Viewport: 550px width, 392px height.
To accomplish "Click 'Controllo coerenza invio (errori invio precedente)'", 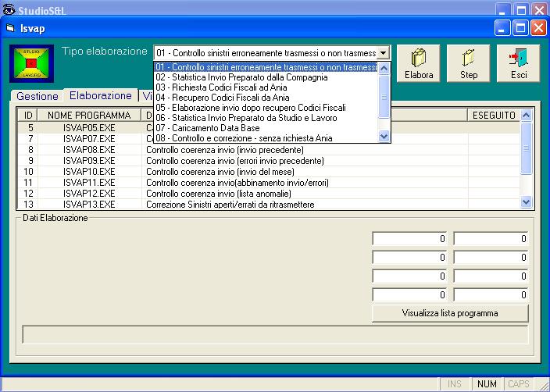I will click(235, 161).
